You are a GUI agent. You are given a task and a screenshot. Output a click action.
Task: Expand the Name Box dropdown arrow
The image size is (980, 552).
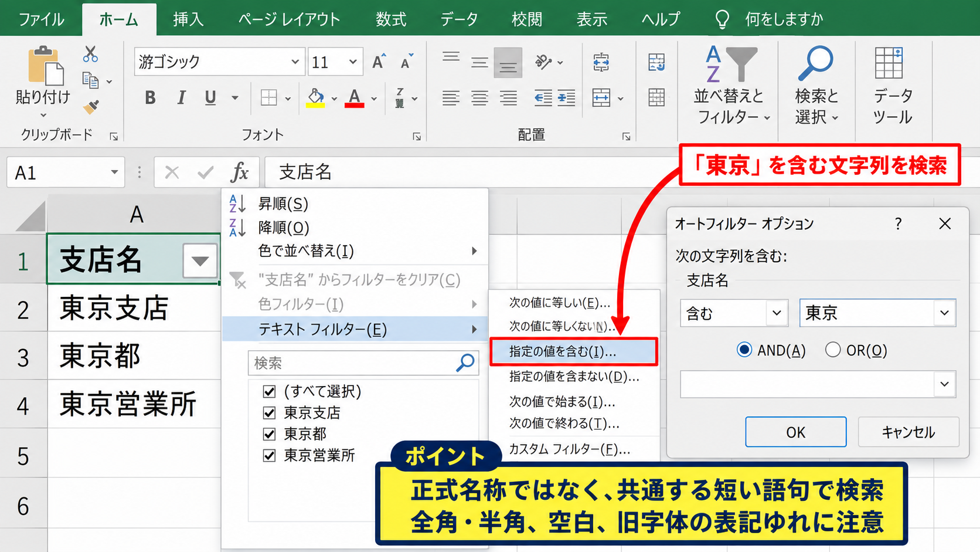(x=114, y=172)
